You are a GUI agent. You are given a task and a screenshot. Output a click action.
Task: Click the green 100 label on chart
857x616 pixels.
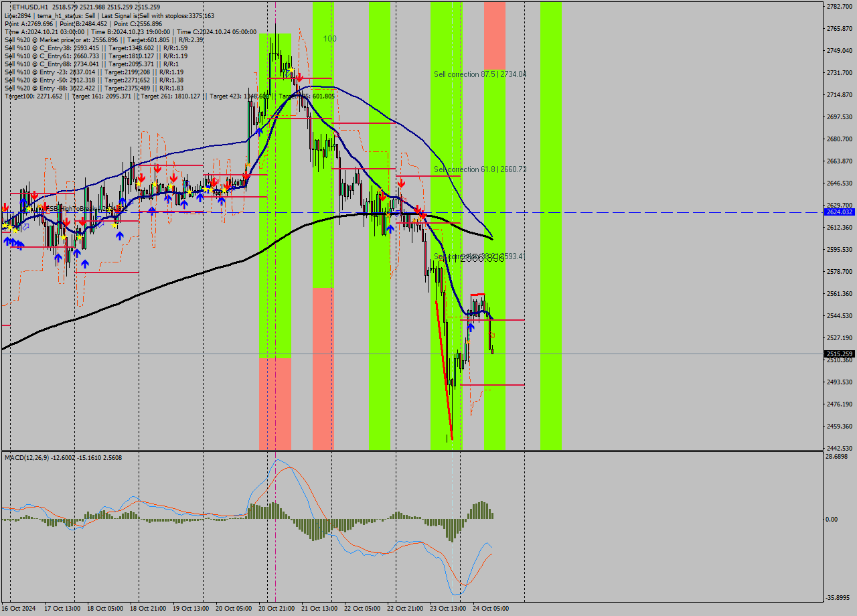(329, 39)
